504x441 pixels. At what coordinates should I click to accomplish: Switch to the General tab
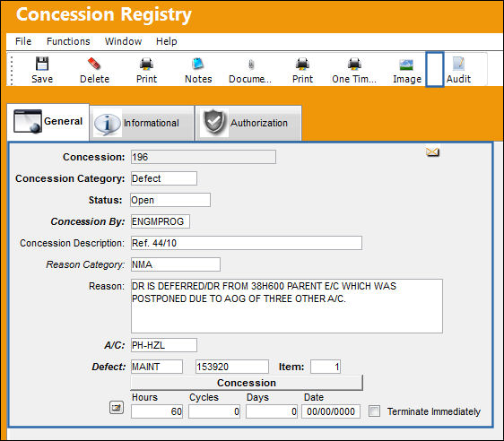pos(48,122)
